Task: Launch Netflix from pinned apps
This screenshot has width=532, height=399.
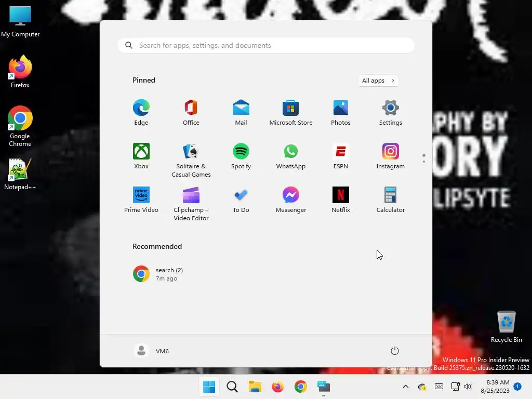Action: (341, 200)
